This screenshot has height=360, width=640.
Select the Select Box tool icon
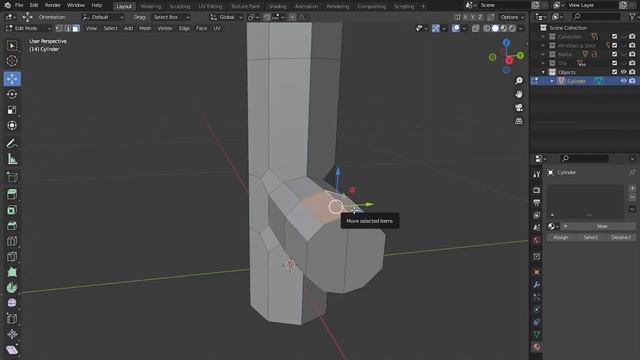(x=12, y=45)
